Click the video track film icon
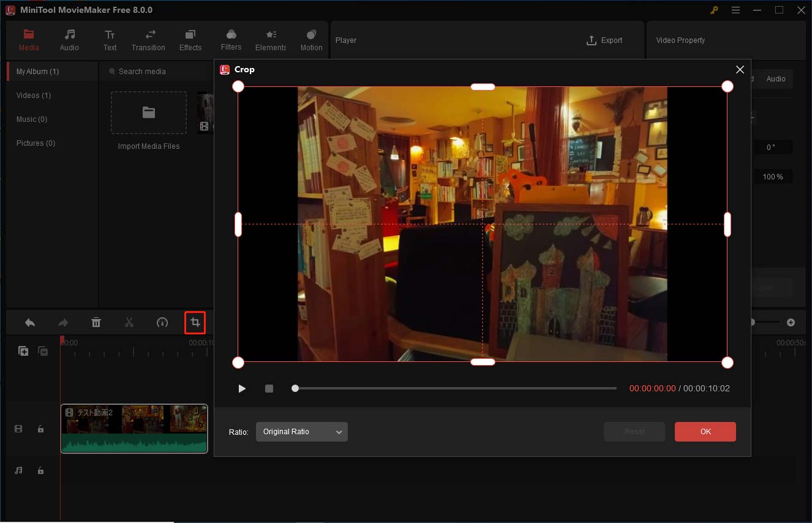This screenshot has width=812, height=523. (18, 429)
